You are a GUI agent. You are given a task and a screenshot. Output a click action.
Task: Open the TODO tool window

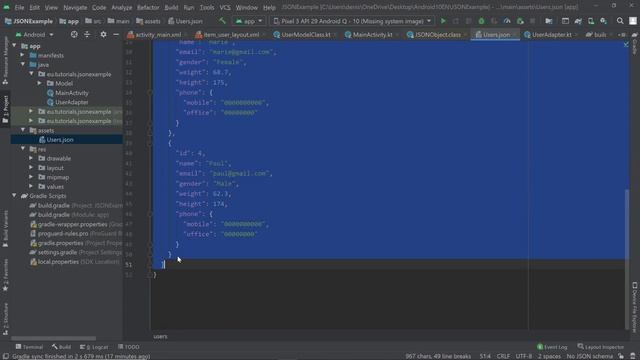pos(129,347)
